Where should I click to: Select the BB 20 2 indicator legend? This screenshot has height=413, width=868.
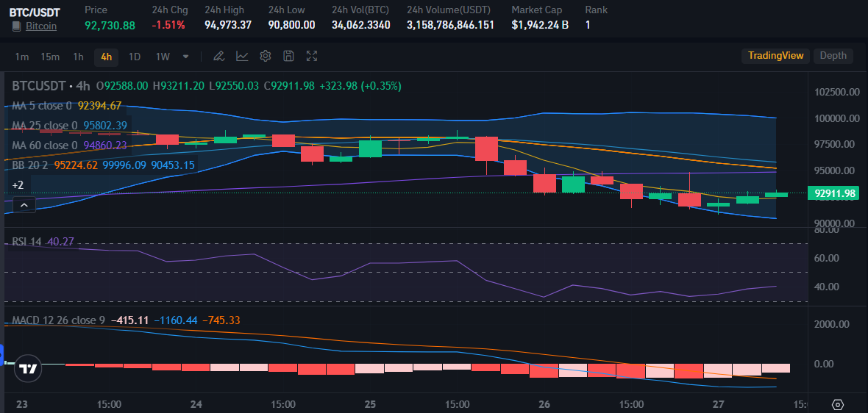30,165
